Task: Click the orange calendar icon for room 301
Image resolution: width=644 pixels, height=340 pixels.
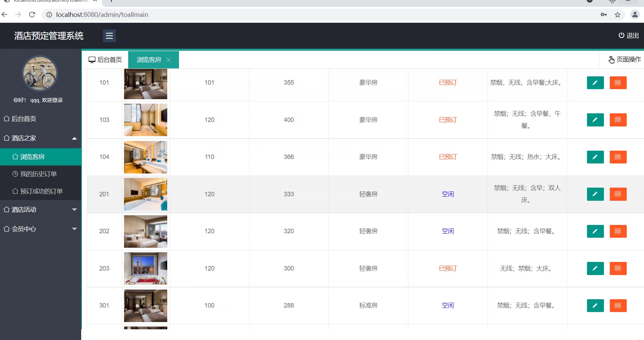Action: pyautogui.click(x=618, y=305)
